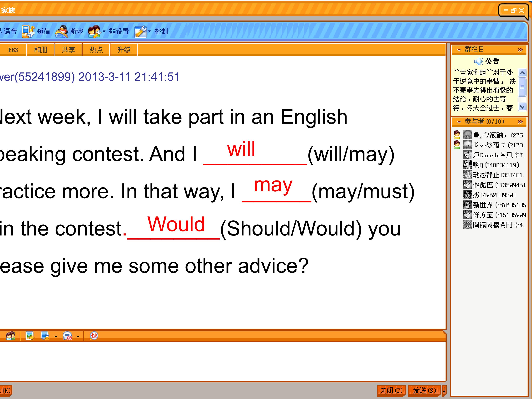This screenshot has height=399, width=532.
Task: Click the avatar of member 新世界
Action: [x=467, y=205]
